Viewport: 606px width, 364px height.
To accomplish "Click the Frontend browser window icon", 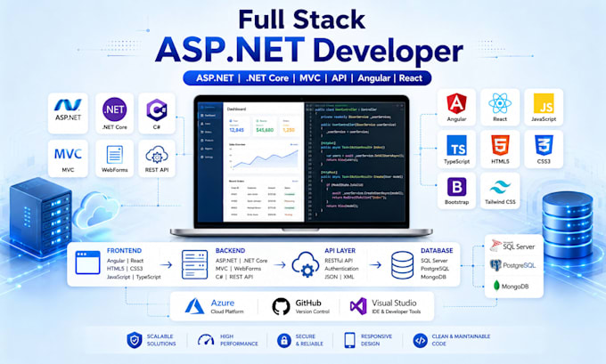I will (87, 263).
